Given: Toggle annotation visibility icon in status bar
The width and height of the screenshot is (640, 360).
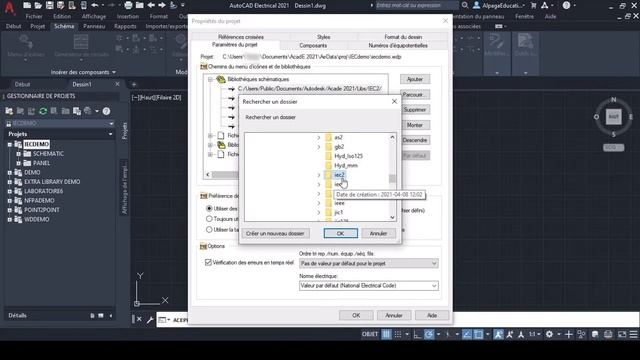Looking at the screenshot, I should tap(498, 334).
